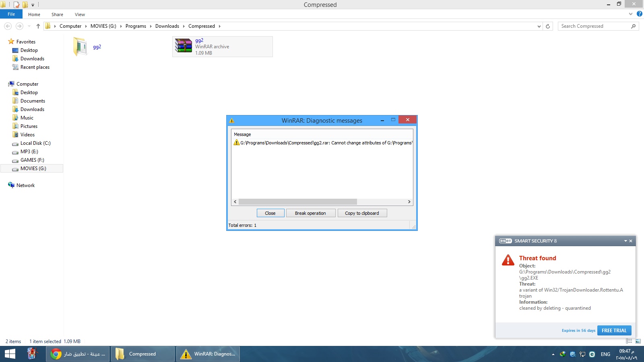
Task: Customize Quick Access Toolbar dropdown
Action: [x=33, y=5]
